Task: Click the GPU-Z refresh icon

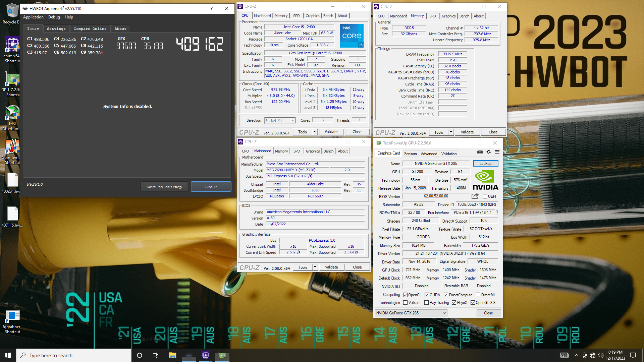Action: [489, 152]
